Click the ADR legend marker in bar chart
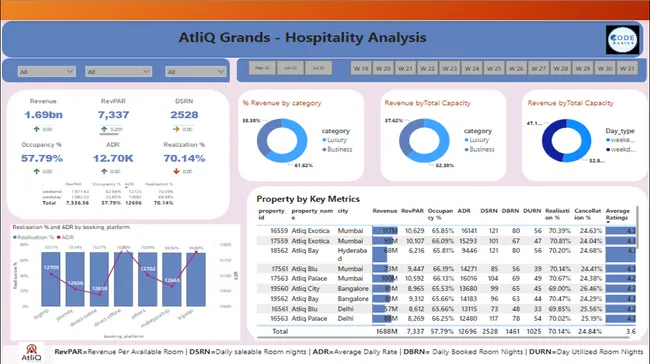 (58, 238)
